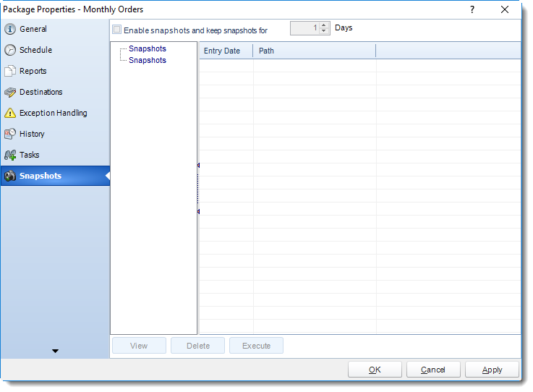Decrease the days spinner value
Screen dimensions: 533x392
[324, 32]
